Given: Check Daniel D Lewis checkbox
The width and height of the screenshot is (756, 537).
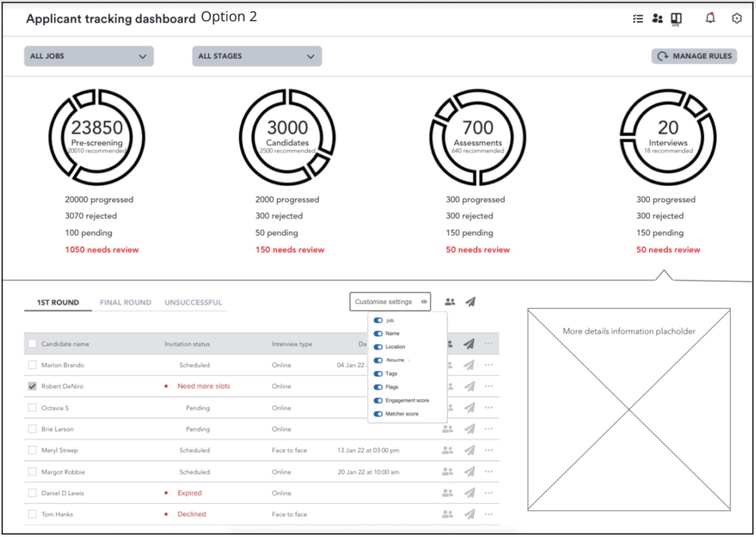Looking at the screenshot, I should (x=32, y=493).
